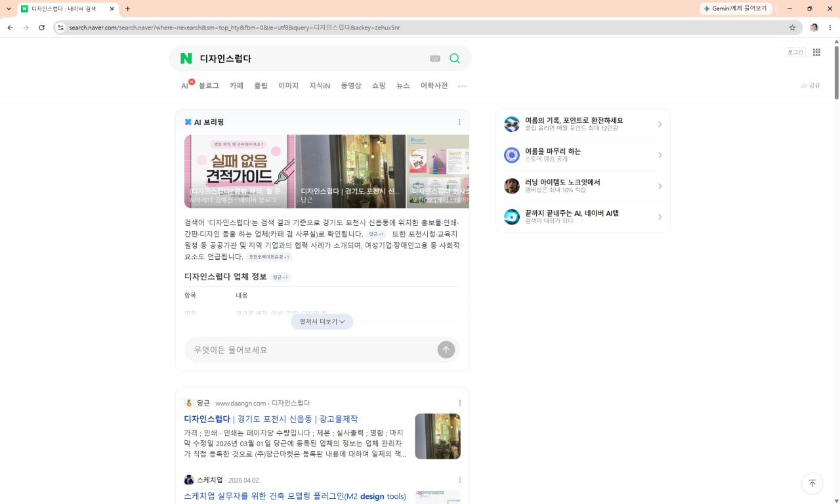Open the tab search dropdown arrow
Viewport: 840px width, 504px height.
[x=9, y=9]
